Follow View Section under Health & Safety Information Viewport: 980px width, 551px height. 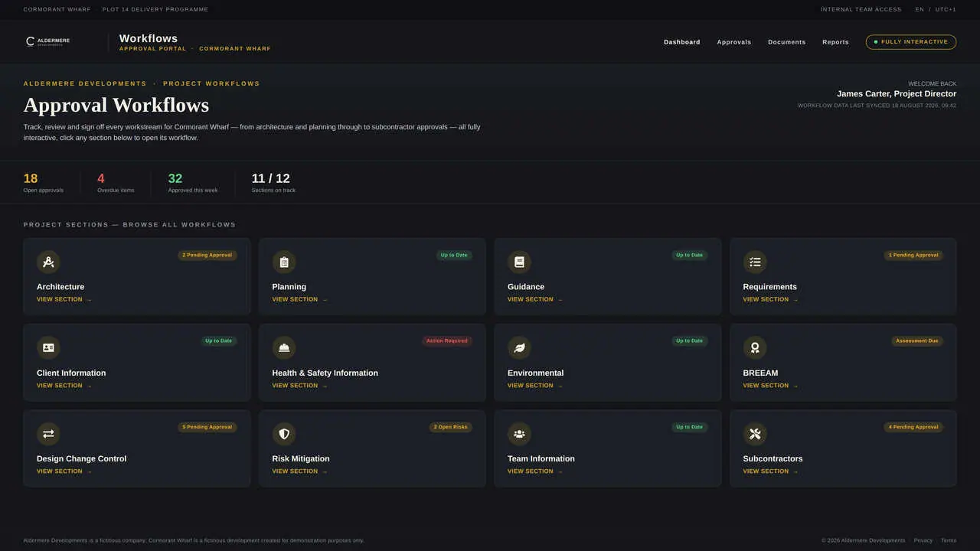[299, 386]
